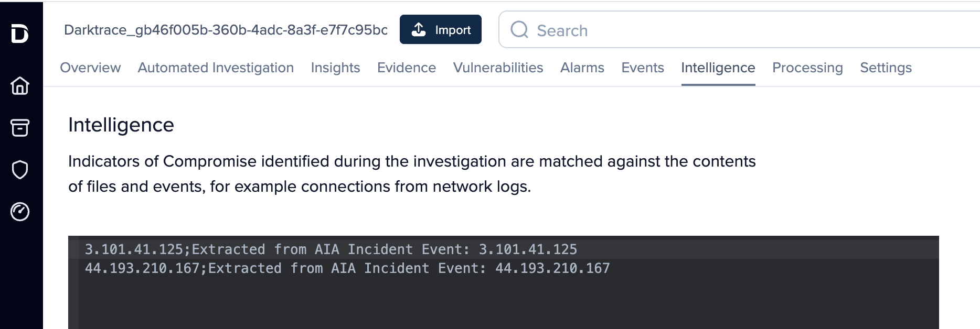Click into the Search field
Image resolution: width=980 pixels, height=329 pixels.
point(734,30)
